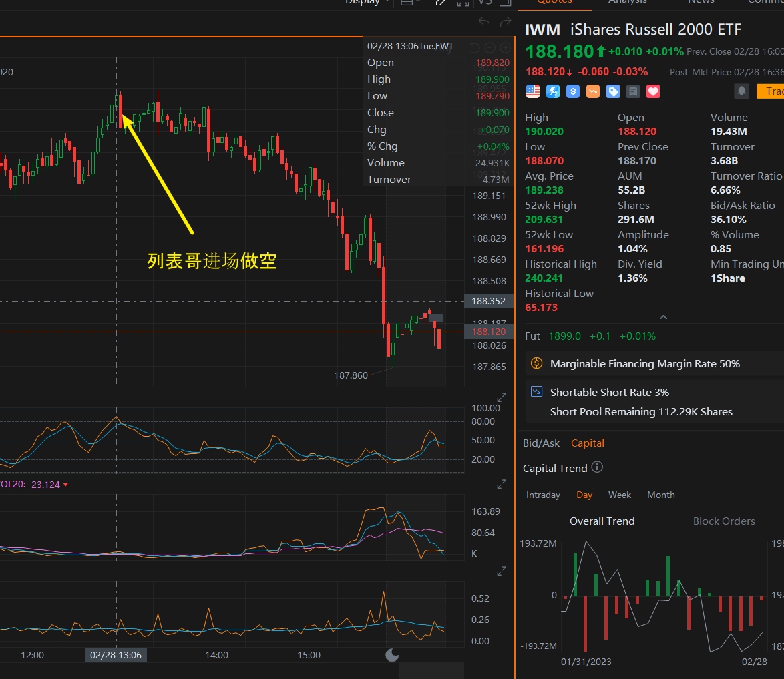
Task: Click the Marginable financing coin icon
Action: (x=536, y=363)
